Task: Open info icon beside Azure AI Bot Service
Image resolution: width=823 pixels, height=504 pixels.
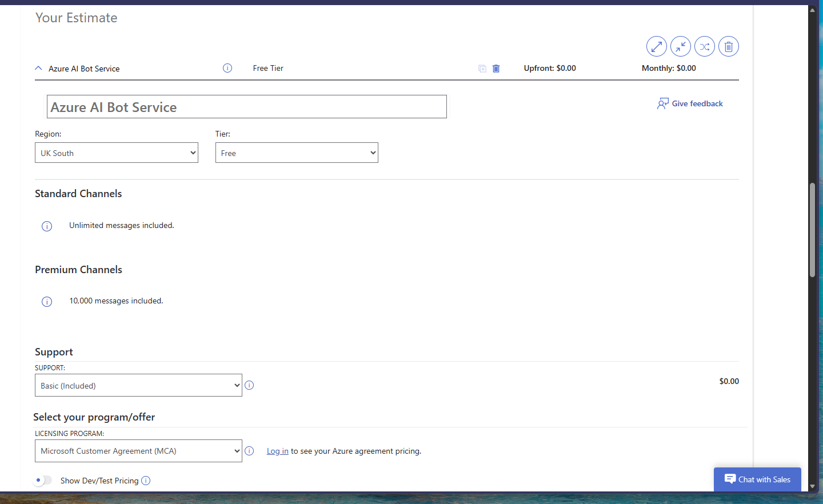Action: [x=227, y=68]
